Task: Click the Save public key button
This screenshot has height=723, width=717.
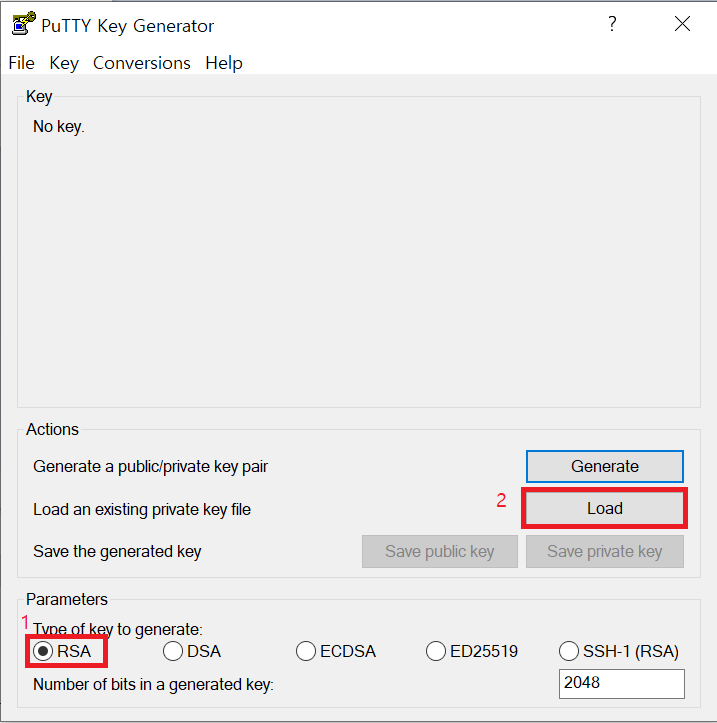Action: (439, 551)
